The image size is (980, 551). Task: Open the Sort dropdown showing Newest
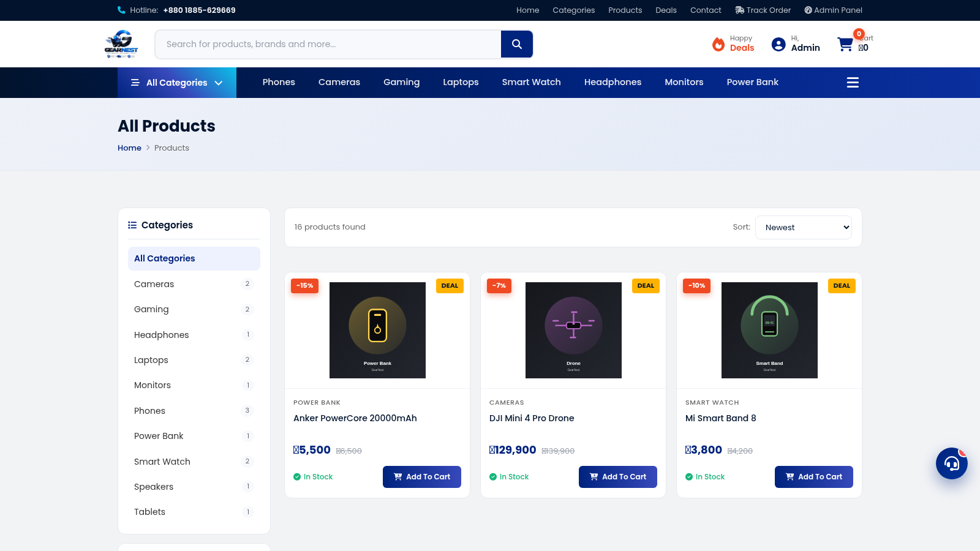(x=804, y=227)
